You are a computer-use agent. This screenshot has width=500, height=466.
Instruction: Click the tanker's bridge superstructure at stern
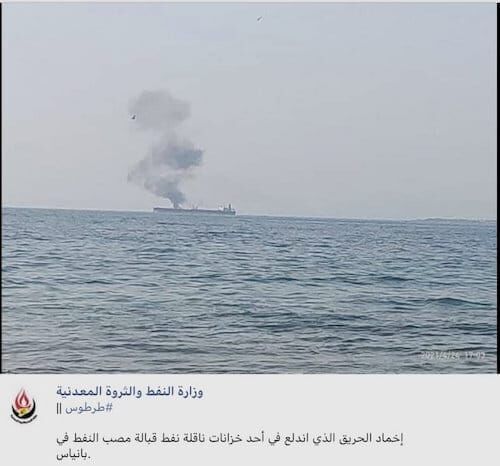click(228, 208)
